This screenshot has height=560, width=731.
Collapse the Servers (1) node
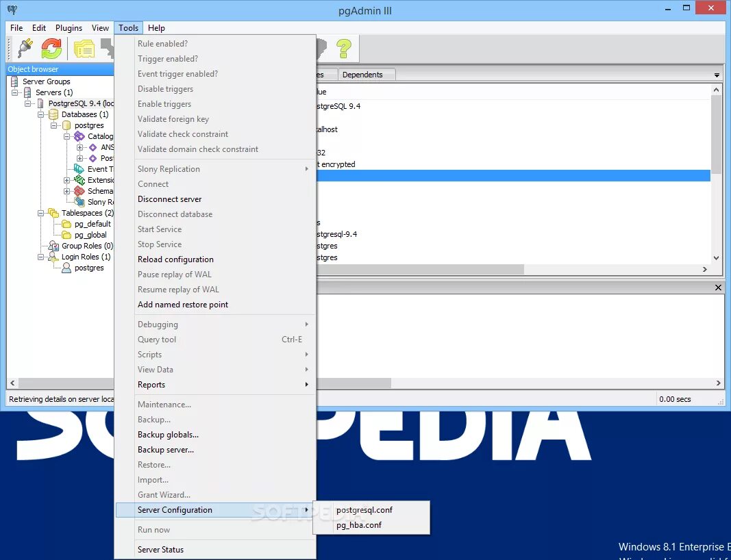[15, 92]
